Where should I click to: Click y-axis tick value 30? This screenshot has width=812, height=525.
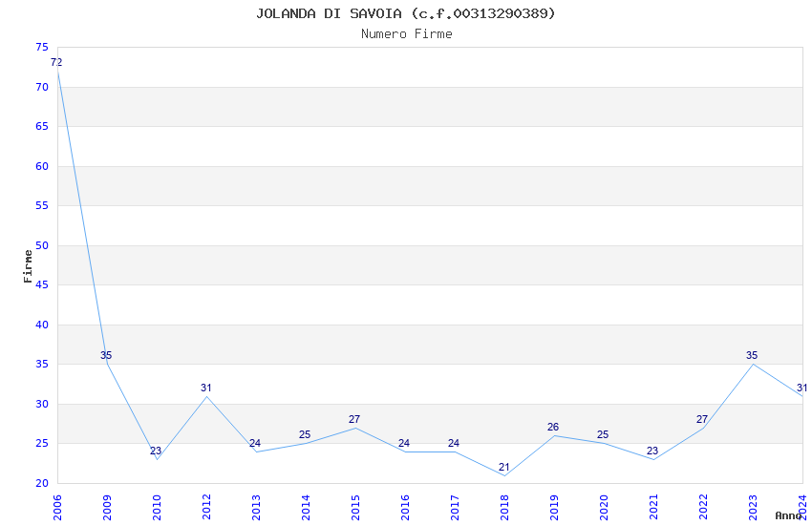pyautogui.click(x=42, y=404)
